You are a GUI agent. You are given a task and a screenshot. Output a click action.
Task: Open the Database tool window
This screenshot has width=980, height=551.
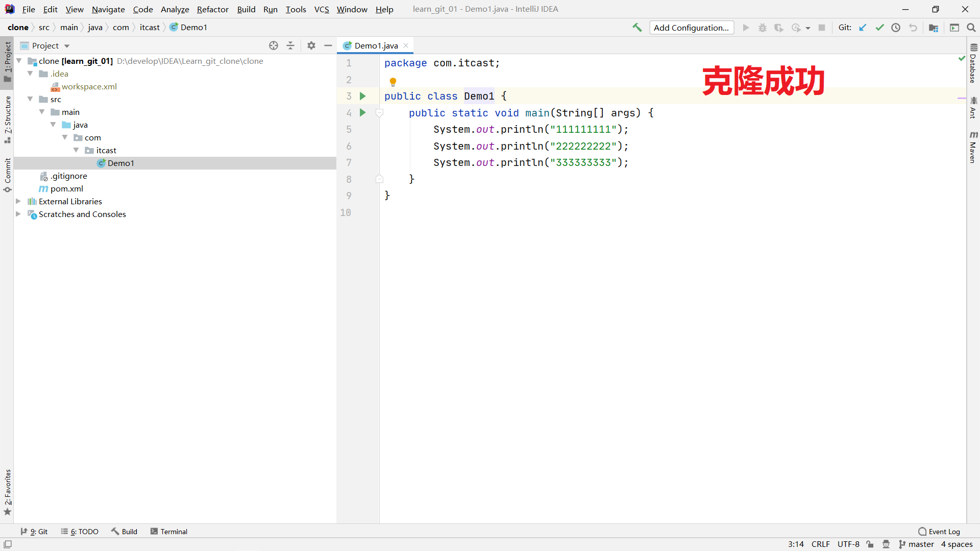(x=973, y=63)
